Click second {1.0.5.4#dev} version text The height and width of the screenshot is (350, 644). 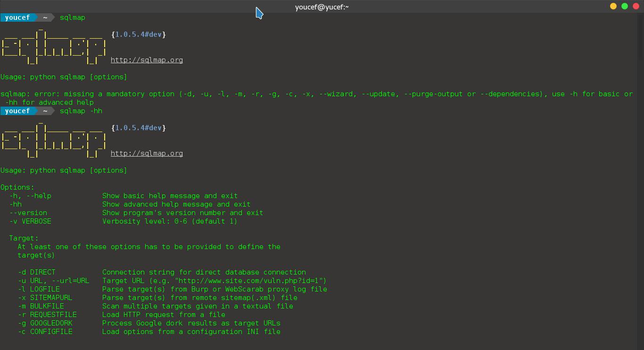click(139, 128)
